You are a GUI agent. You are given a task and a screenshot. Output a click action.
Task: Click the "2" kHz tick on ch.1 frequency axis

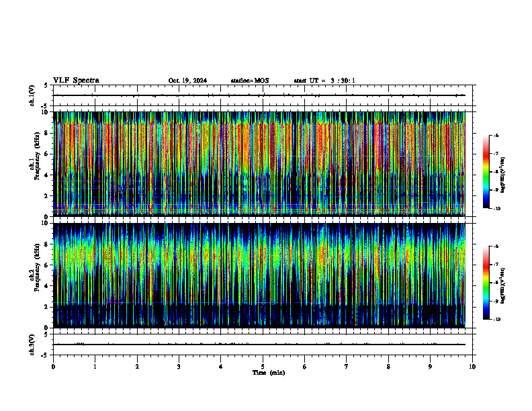[x=47, y=196]
